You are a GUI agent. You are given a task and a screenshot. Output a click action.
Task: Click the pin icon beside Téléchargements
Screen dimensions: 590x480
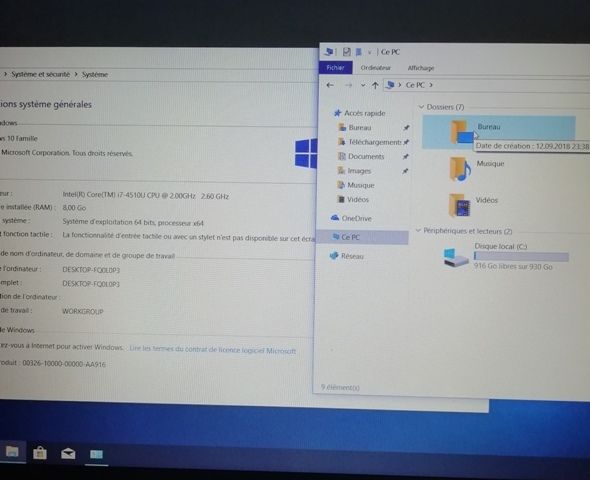[x=406, y=142]
